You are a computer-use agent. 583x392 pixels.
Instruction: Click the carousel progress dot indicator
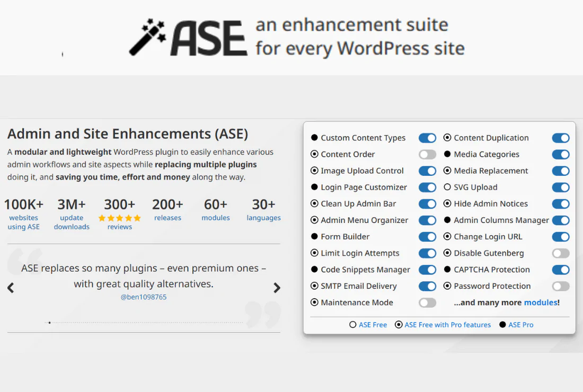tap(49, 322)
